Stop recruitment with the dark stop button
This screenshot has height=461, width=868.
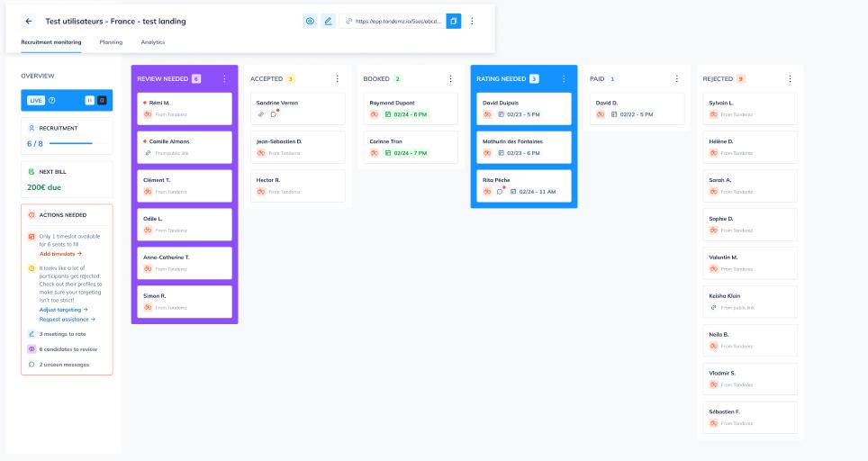pos(102,100)
